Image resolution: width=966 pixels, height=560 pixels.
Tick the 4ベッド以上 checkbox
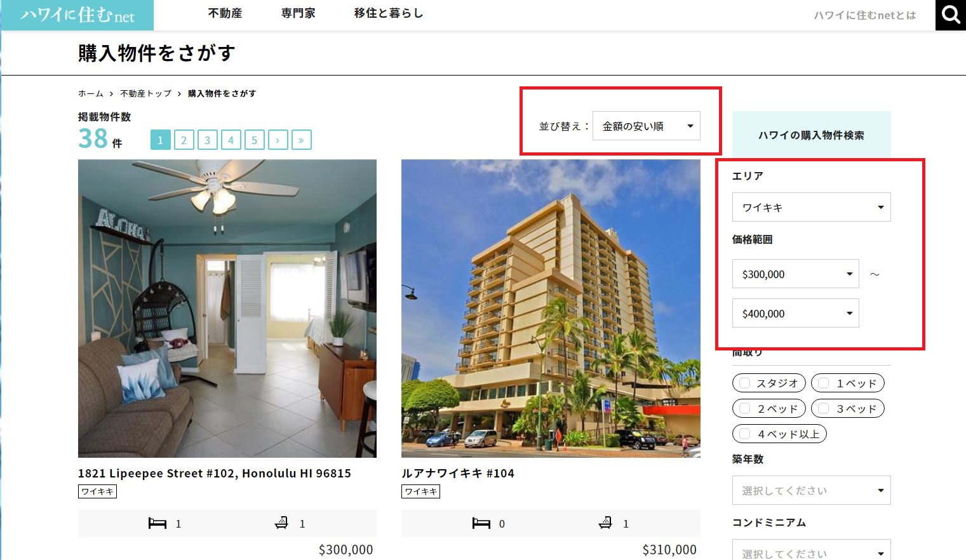click(x=745, y=434)
